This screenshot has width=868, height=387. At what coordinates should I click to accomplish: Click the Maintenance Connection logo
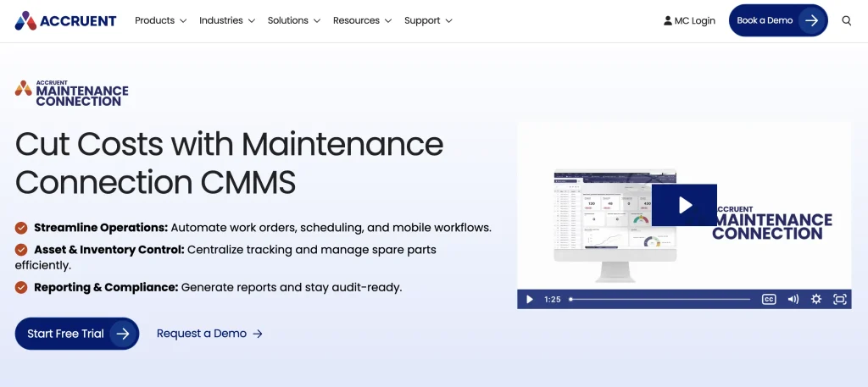[71, 93]
